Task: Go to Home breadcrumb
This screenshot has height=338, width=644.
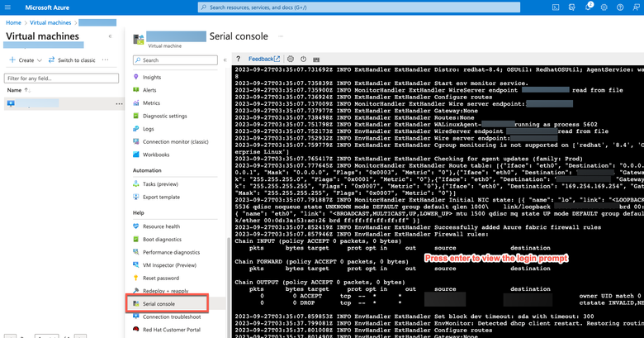Action: (13, 22)
